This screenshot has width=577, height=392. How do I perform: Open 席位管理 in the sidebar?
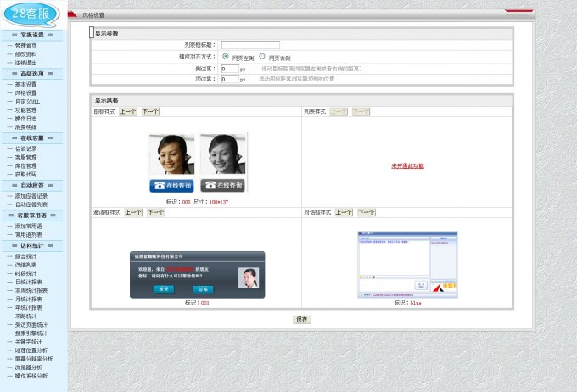[x=25, y=165]
